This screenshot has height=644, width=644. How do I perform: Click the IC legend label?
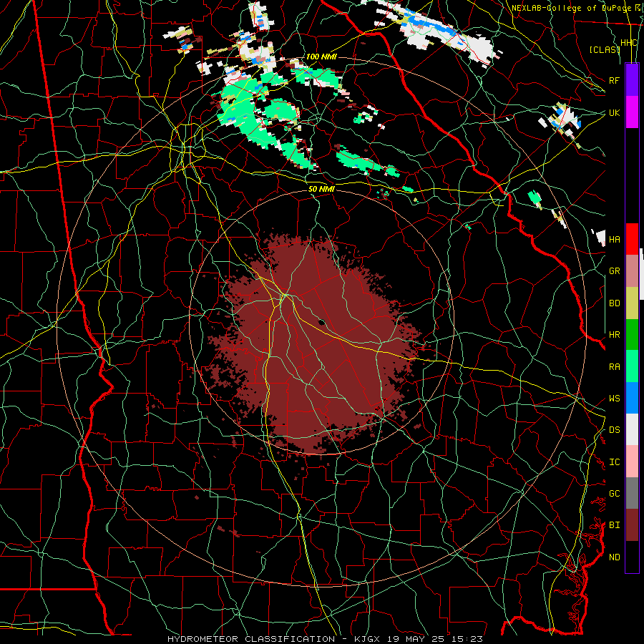pos(615,462)
